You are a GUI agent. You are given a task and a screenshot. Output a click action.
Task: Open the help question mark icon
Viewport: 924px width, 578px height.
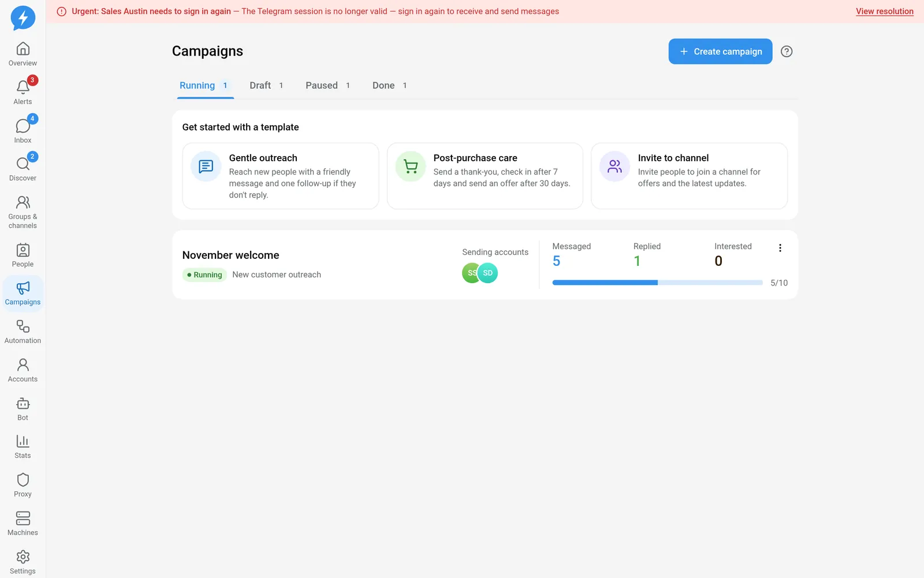click(787, 51)
